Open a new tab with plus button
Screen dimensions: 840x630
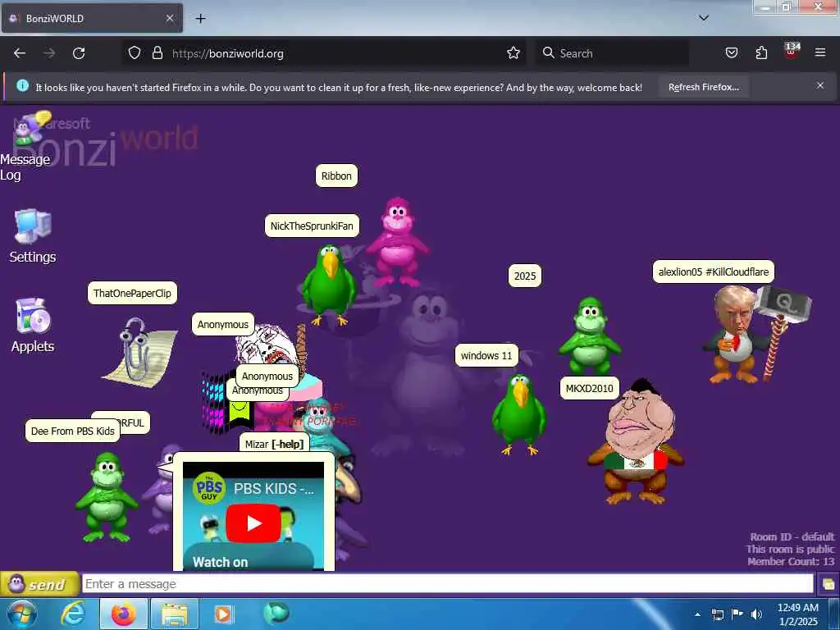(200, 19)
